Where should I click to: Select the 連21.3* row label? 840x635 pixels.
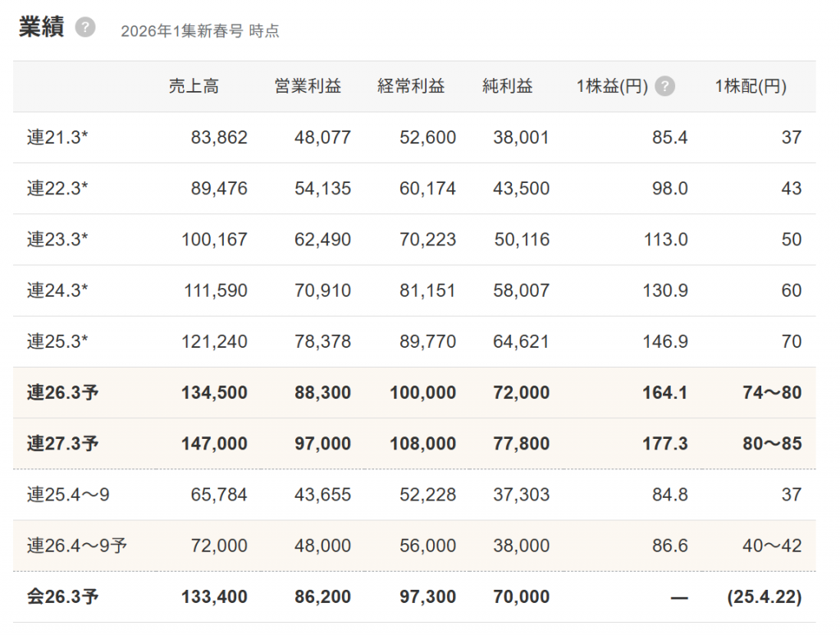[x=57, y=138]
